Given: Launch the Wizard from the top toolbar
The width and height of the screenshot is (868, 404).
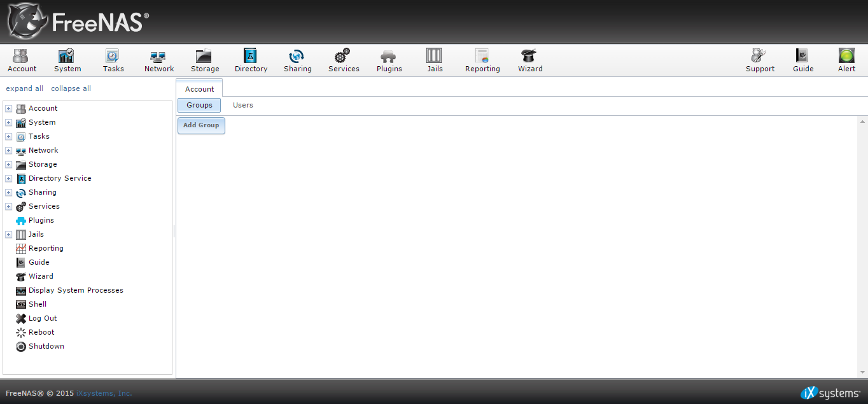Looking at the screenshot, I should 530,61.
